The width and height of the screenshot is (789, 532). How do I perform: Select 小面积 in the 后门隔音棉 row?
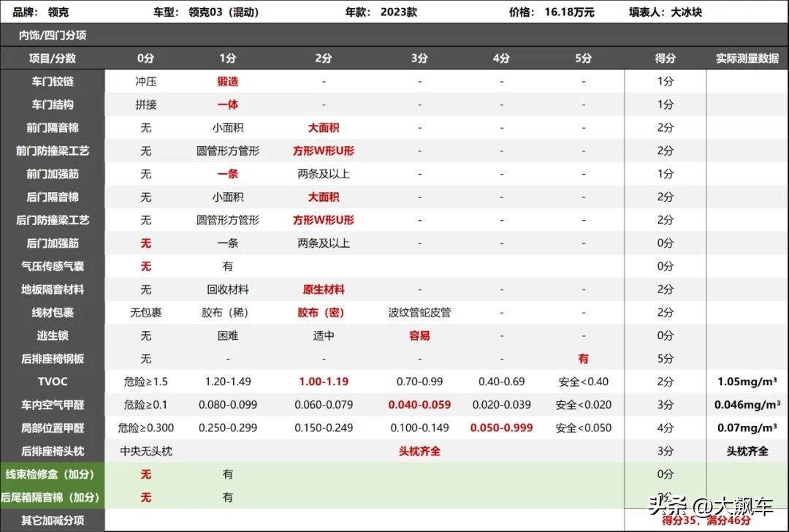pos(227,197)
